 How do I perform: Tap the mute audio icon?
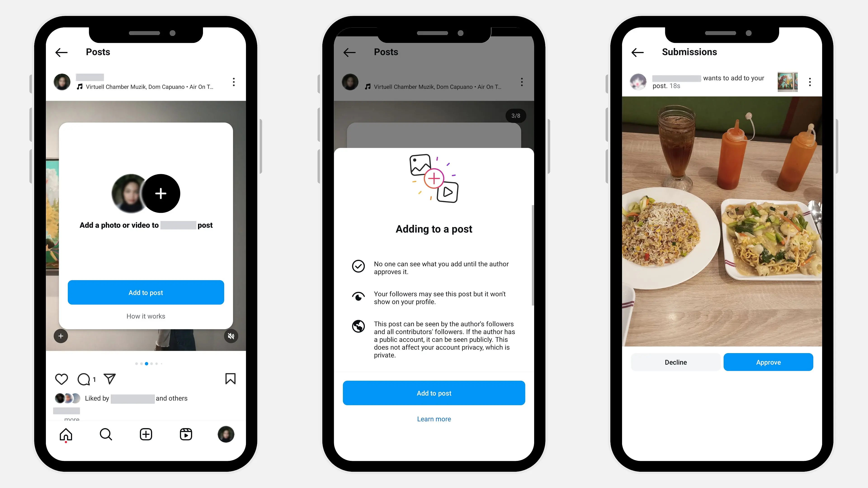tap(231, 336)
